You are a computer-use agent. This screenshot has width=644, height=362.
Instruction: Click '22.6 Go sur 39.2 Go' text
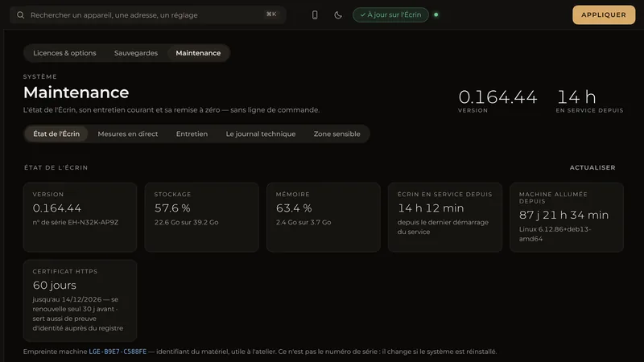tap(186, 222)
